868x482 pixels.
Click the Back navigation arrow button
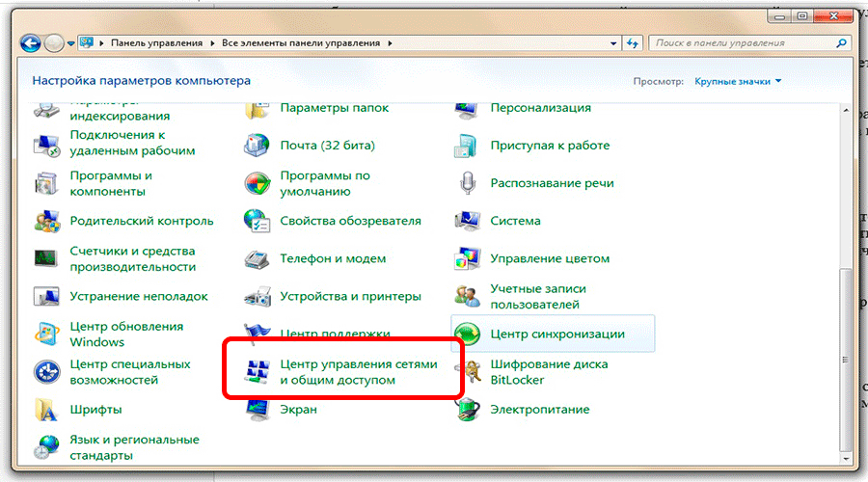[x=31, y=43]
